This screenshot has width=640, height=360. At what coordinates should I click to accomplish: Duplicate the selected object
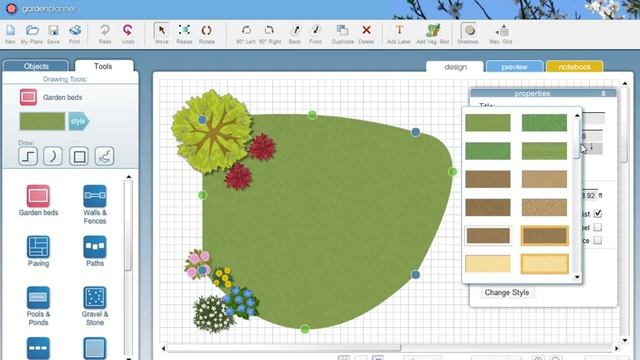click(342, 34)
